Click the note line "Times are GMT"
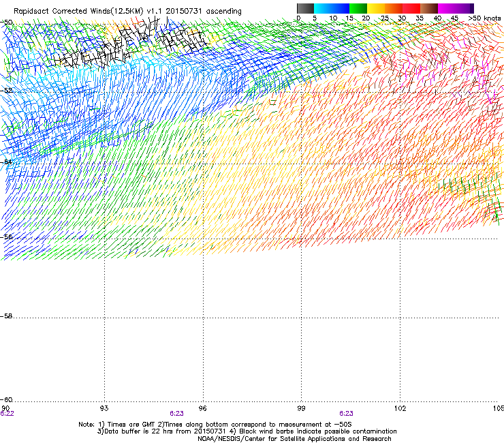504x443 pixels. pyautogui.click(x=131, y=425)
